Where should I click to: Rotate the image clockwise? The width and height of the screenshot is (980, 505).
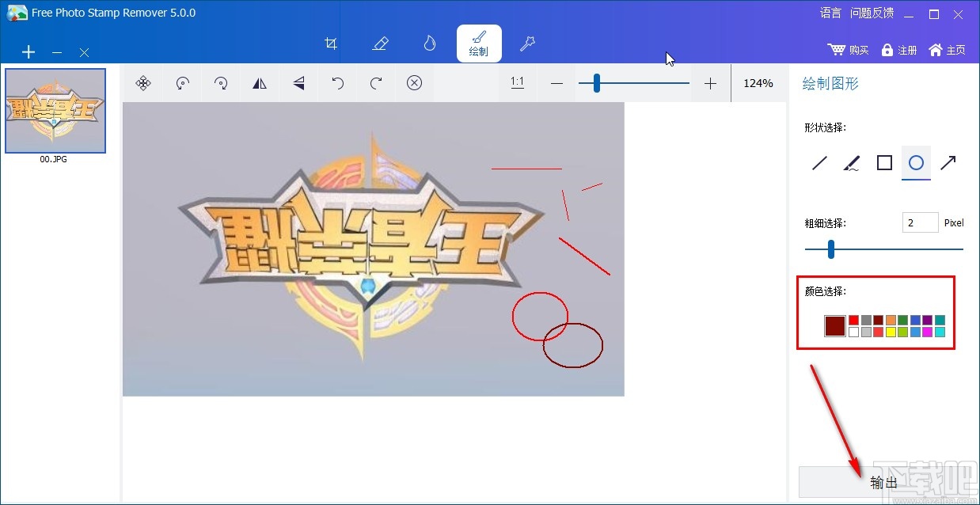coord(221,82)
